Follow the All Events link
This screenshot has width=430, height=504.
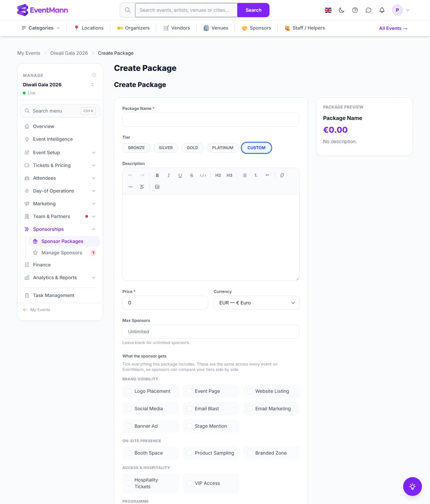(x=393, y=28)
